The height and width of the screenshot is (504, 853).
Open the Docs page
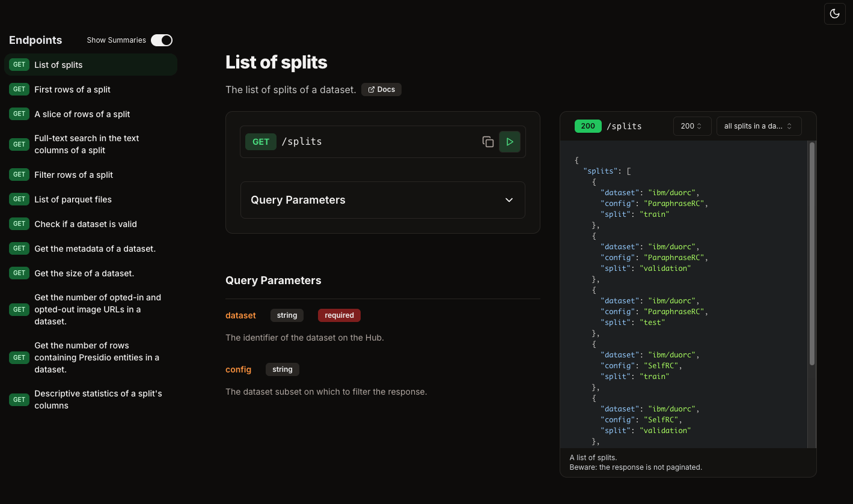point(381,89)
